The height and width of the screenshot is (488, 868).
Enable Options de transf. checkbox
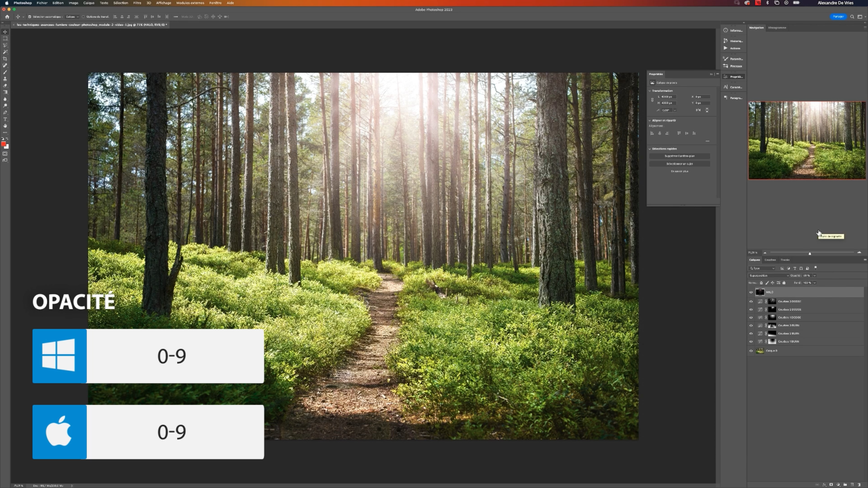(x=83, y=16)
